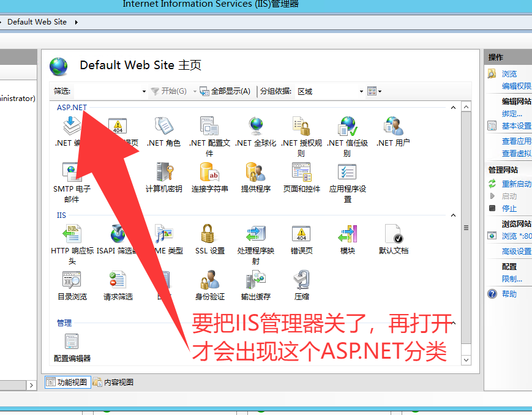Open the 配置编辑器 feature
This screenshot has height=415, width=532.
coord(72,348)
